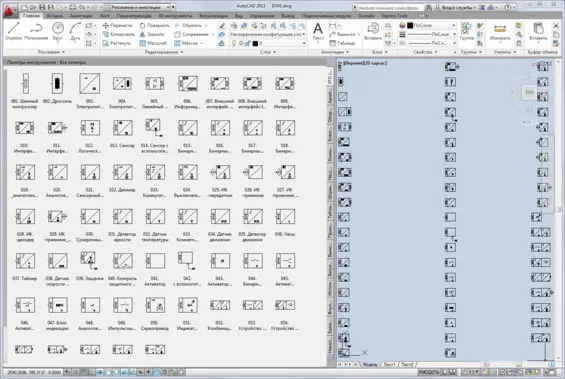Start the Измерить measure utility
This screenshot has height=379, width=565.
click(500, 32)
